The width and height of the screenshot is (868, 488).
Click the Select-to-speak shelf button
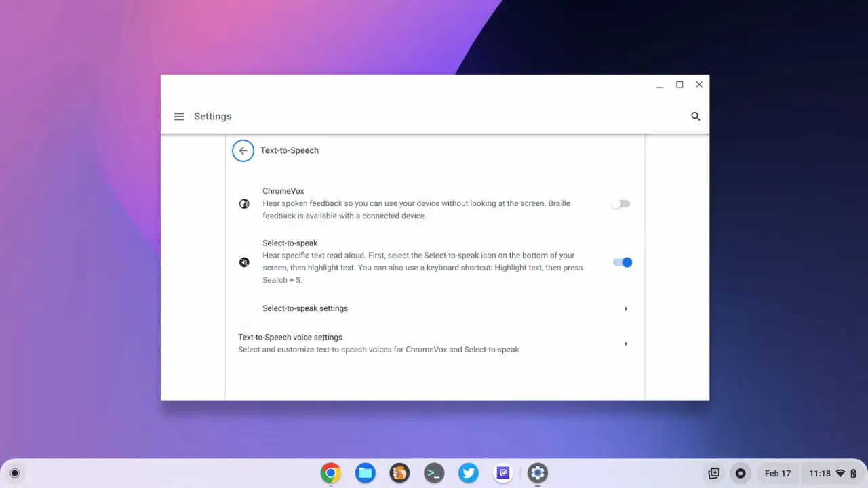[741, 474]
